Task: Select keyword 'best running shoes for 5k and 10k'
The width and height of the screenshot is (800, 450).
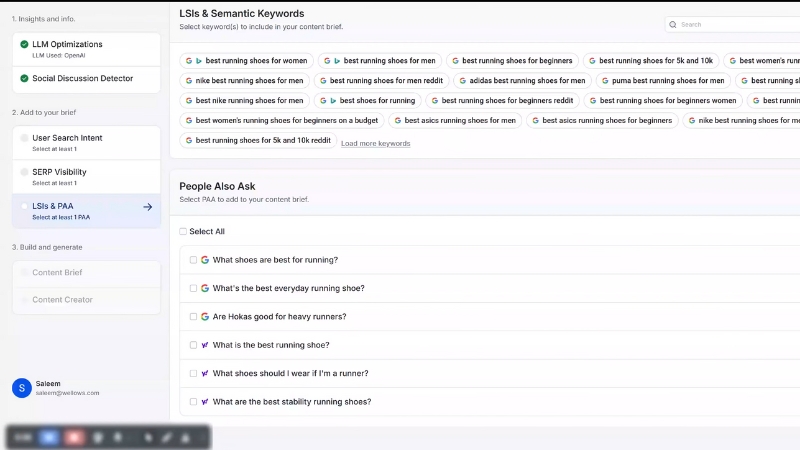Action: point(651,61)
